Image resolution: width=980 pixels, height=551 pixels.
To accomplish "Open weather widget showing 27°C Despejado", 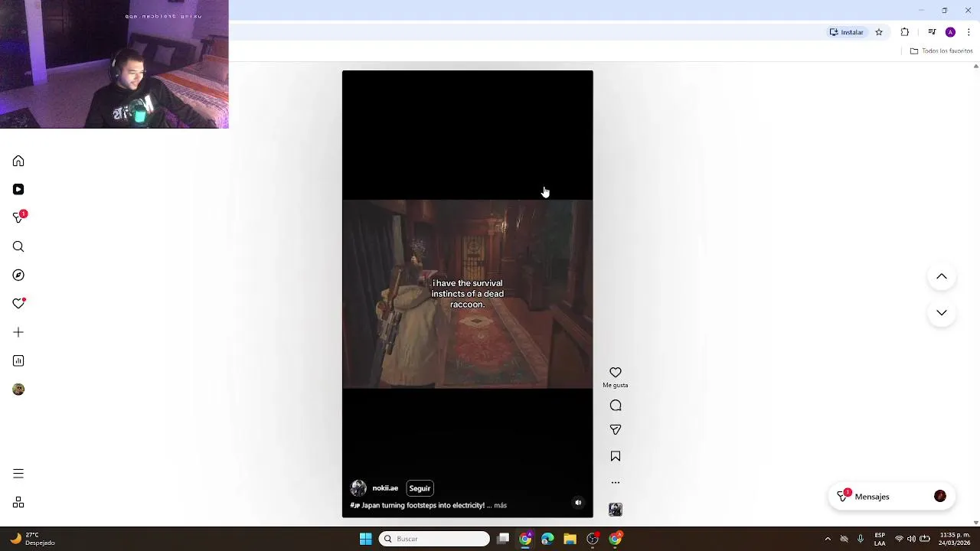I will [x=32, y=539].
